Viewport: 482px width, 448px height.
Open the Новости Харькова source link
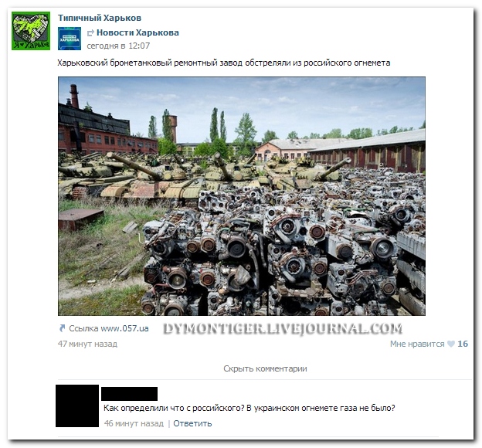pyautogui.click(x=137, y=32)
